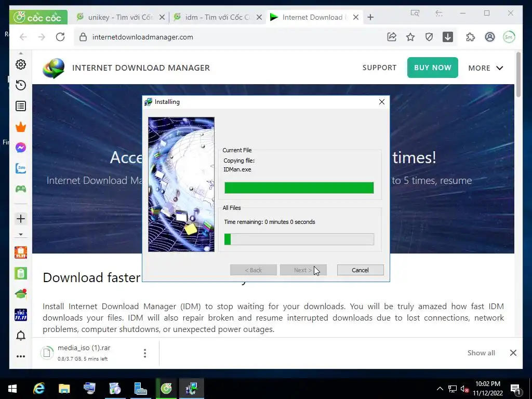Open Messenger from the sidebar
Screen dimensions: 532x399
[x=21, y=148]
